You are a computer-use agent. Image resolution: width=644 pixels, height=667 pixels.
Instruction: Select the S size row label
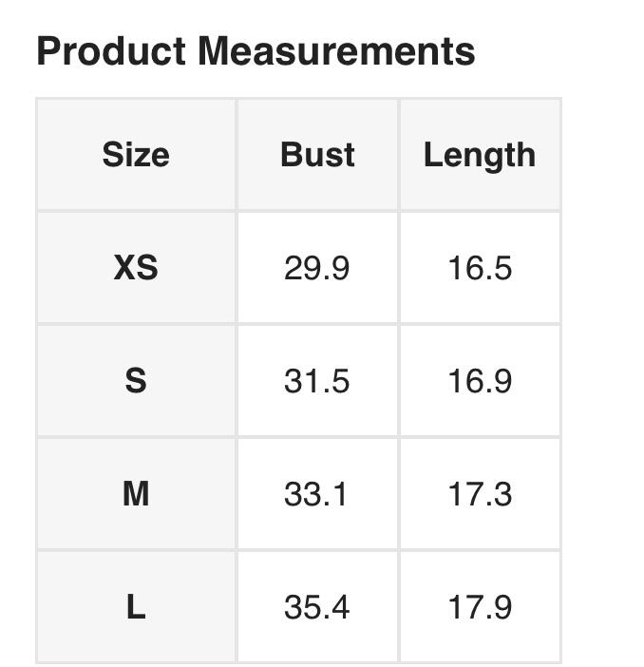136,381
